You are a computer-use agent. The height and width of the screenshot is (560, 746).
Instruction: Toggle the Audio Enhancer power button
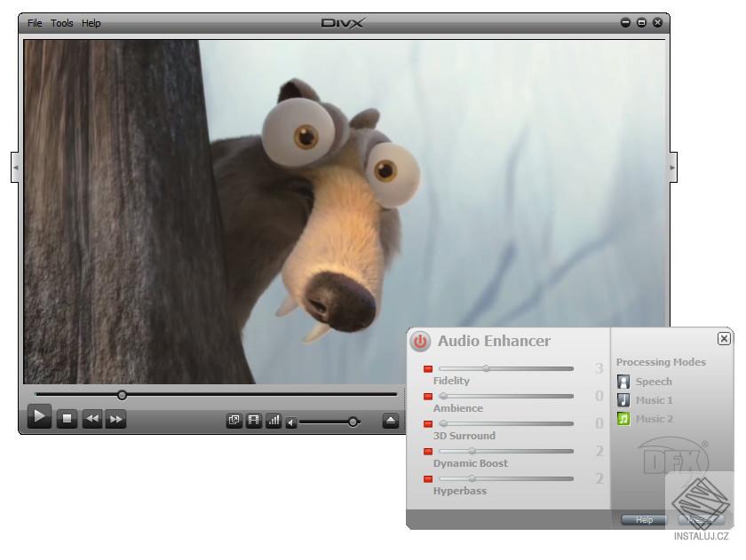coord(420,341)
